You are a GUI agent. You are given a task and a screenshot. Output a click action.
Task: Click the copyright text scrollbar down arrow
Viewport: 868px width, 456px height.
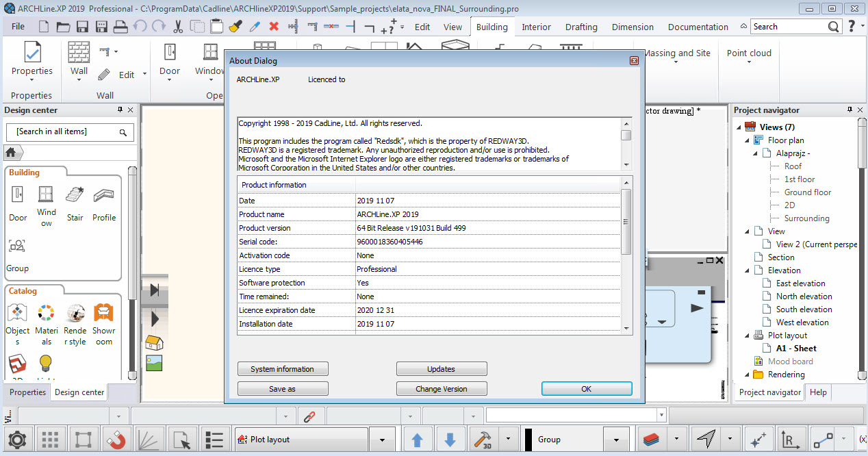point(626,164)
